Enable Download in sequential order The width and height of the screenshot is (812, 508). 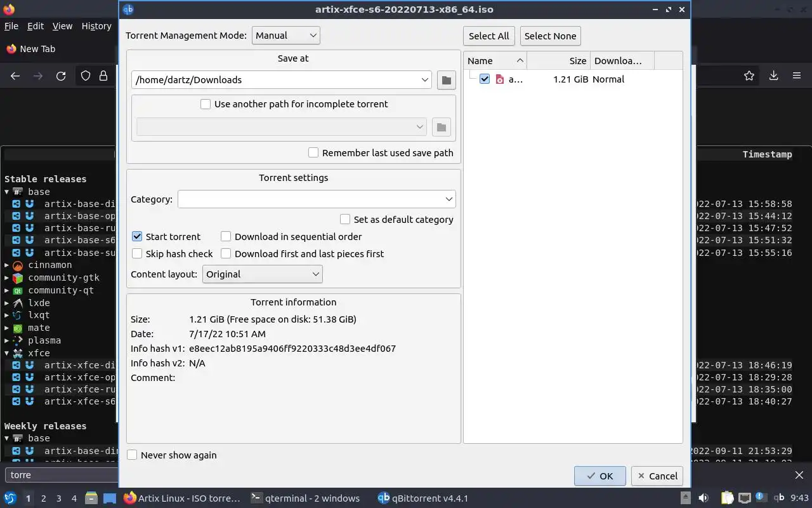[x=226, y=236]
